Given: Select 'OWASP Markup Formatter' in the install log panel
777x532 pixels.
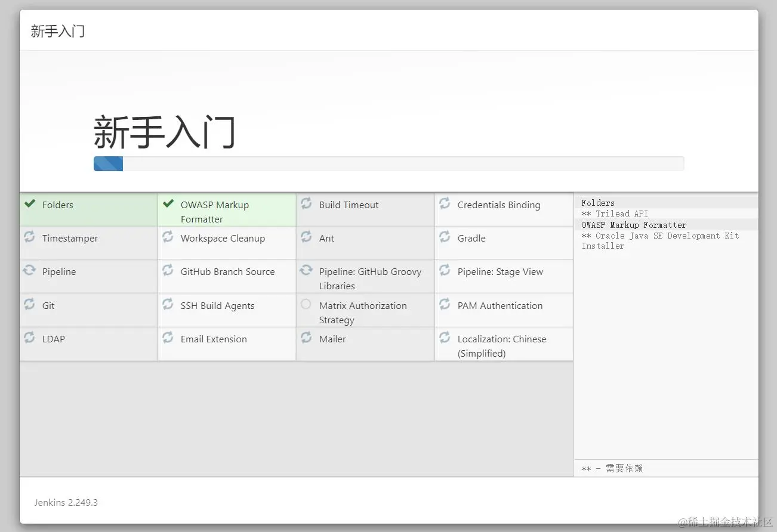Looking at the screenshot, I should tap(634, 225).
